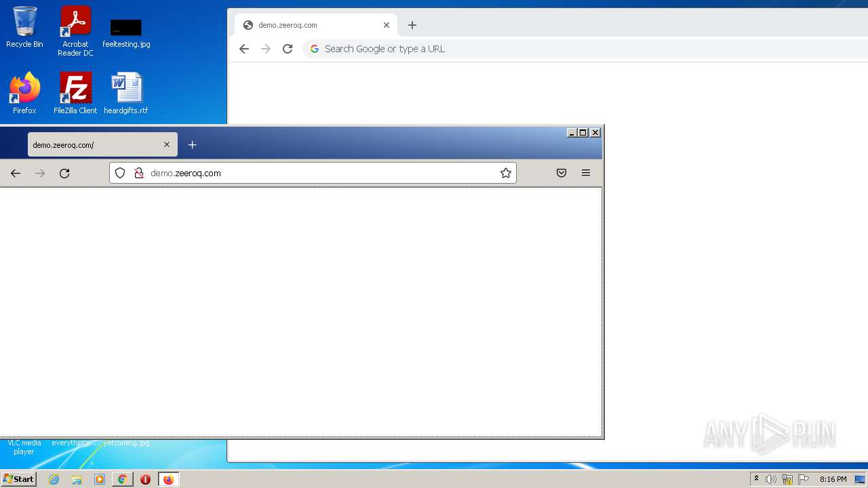Reload the page in Chrome

288,49
